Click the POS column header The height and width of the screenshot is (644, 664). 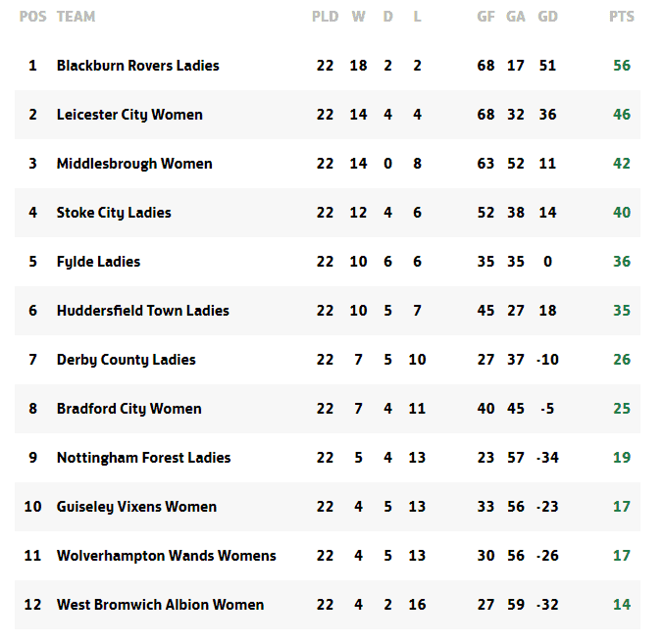click(32, 17)
